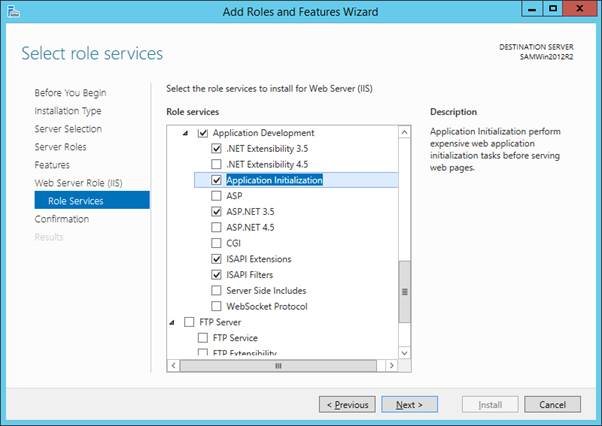This screenshot has width=602, height=426.
Task: Uncheck ISAPI Extensions
Action: 217,259
